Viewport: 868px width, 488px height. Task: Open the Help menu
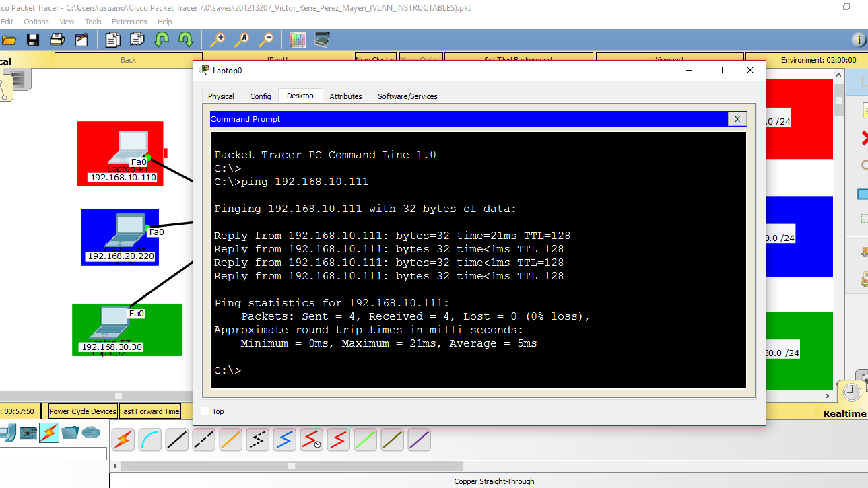coord(165,22)
